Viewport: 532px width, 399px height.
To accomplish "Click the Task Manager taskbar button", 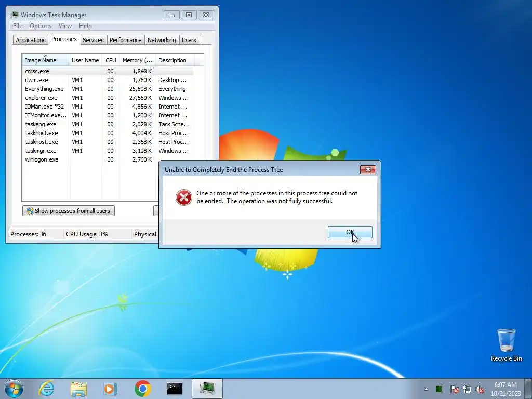I will pos(207,389).
